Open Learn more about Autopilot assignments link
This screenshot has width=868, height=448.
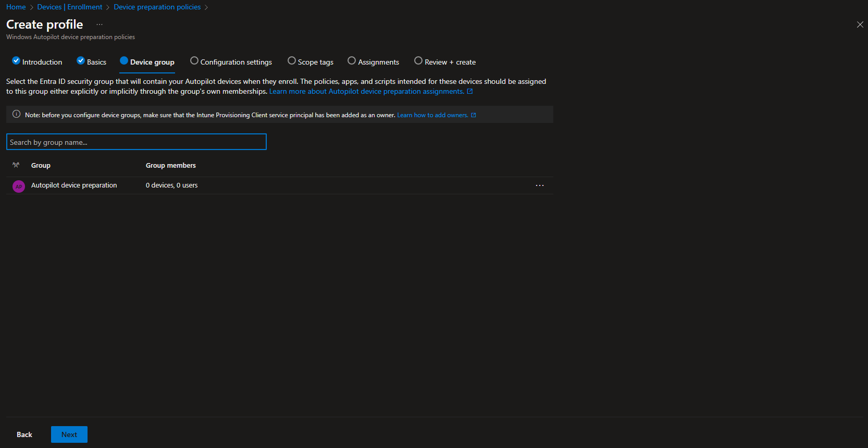click(x=366, y=91)
